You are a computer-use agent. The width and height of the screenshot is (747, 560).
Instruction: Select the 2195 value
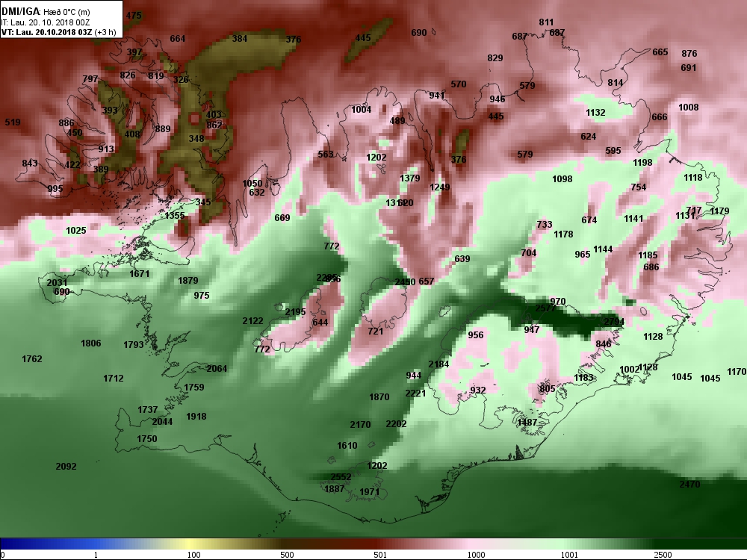(x=295, y=312)
